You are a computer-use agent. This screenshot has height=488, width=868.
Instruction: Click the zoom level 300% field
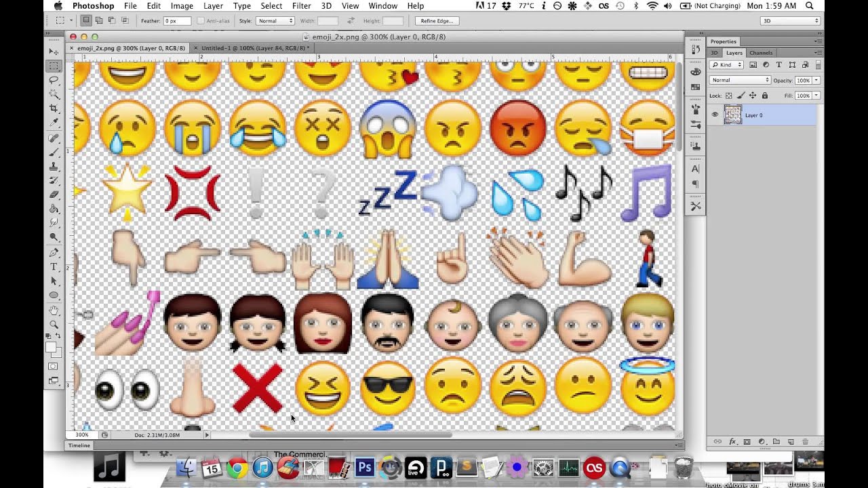(82, 434)
